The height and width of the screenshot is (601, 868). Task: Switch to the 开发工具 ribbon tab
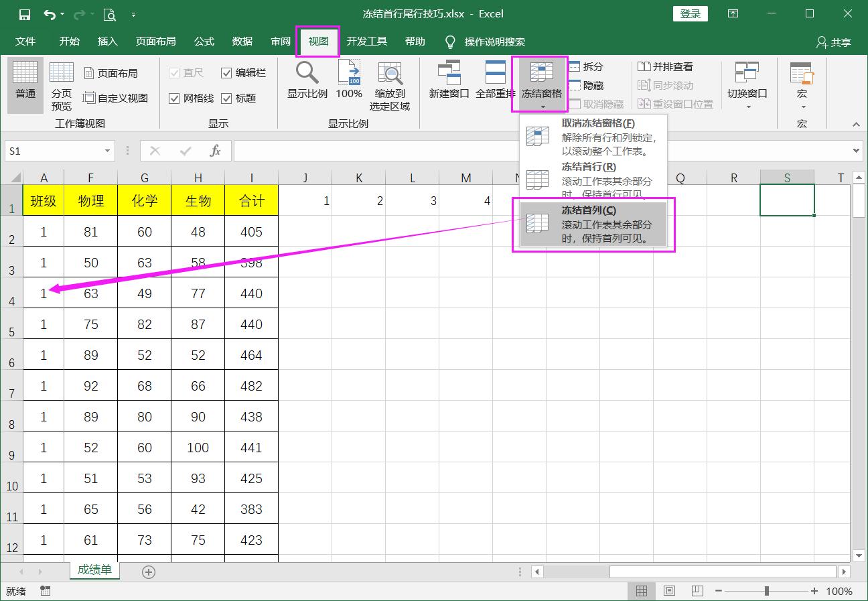[x=367, y=41]
